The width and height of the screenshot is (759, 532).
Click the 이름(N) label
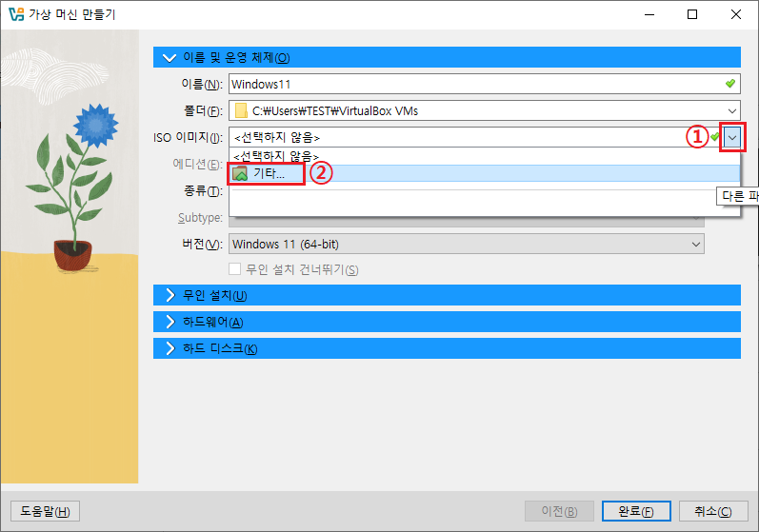202,84
